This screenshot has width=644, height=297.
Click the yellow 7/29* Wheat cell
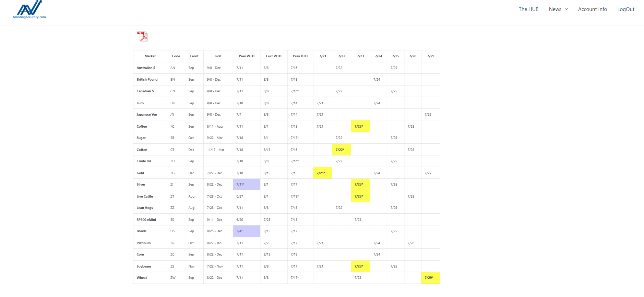pyautogui.click(x=430, y=278)
